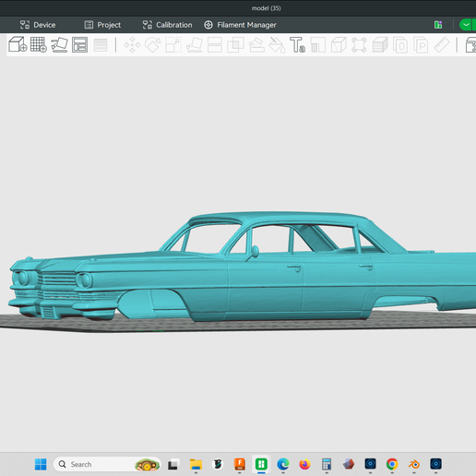Select the Text shape T tool
476x476 pixels.
(x=297, y=45)
